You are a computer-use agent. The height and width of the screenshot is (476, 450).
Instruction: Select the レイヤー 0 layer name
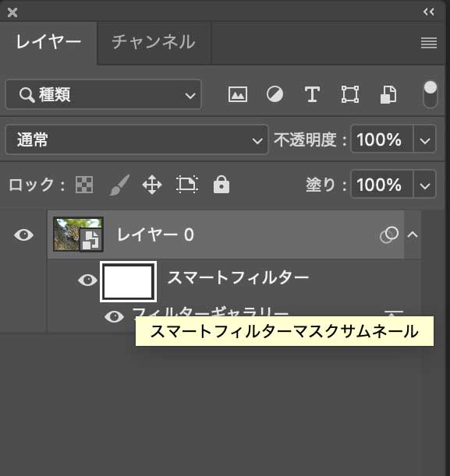(155, 234)
